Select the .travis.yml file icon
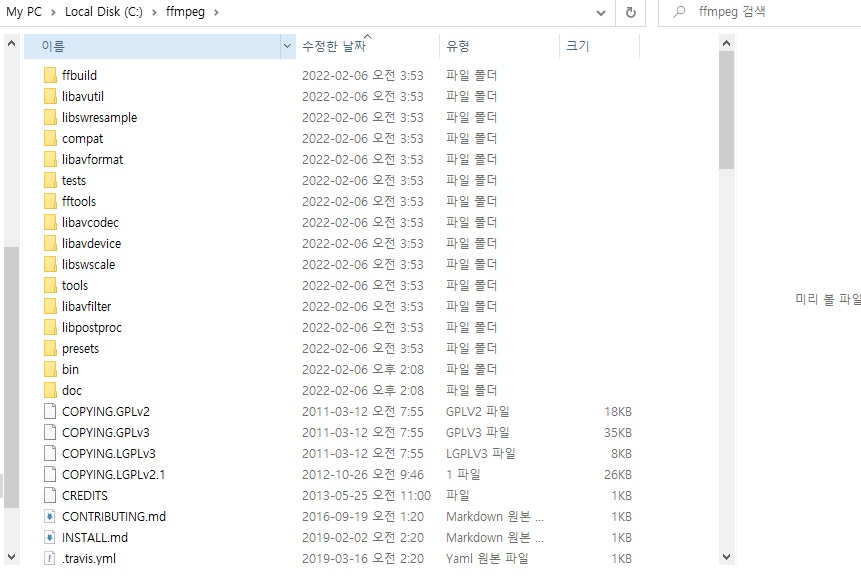This screenshot has height=586, width=861. click(50, 559)
